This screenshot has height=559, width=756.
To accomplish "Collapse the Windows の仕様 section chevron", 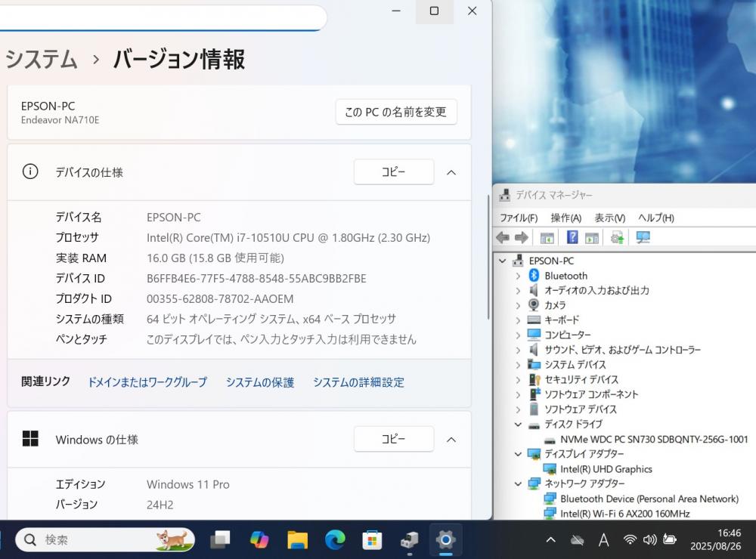I will 451,440.
